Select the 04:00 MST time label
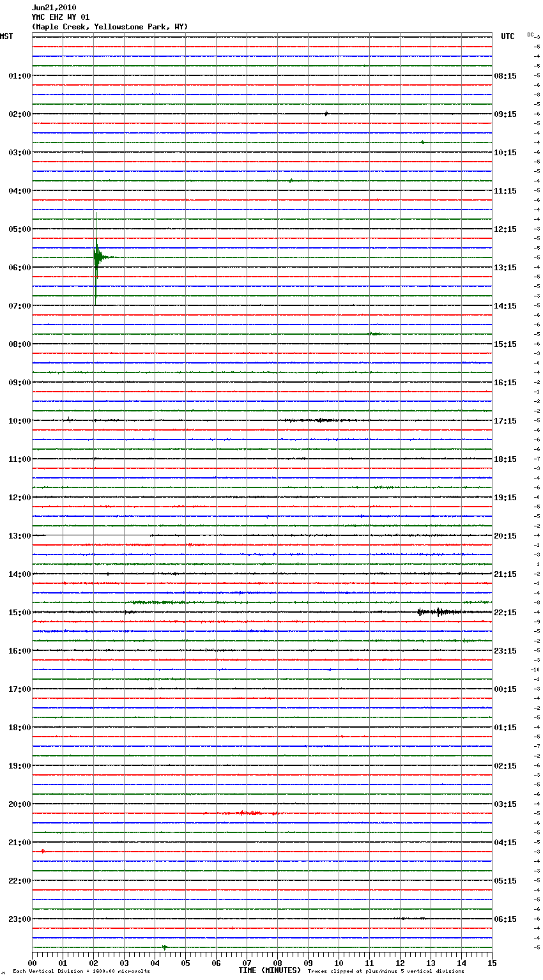The width and height of the screenshot is (543, 980). pyautogui.click(x=19, y=191)
